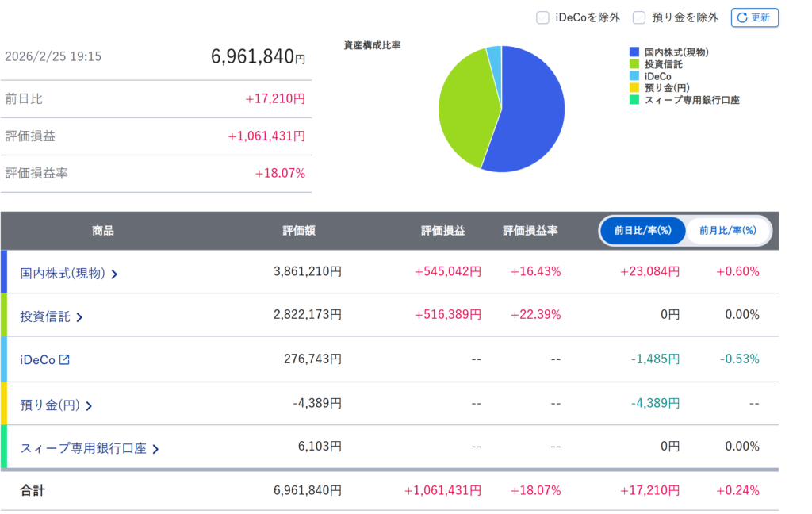The image size is (812, 514).
Task: Click teal legend square for スイープ専用銀行口座
Action: tap(634, 100)
